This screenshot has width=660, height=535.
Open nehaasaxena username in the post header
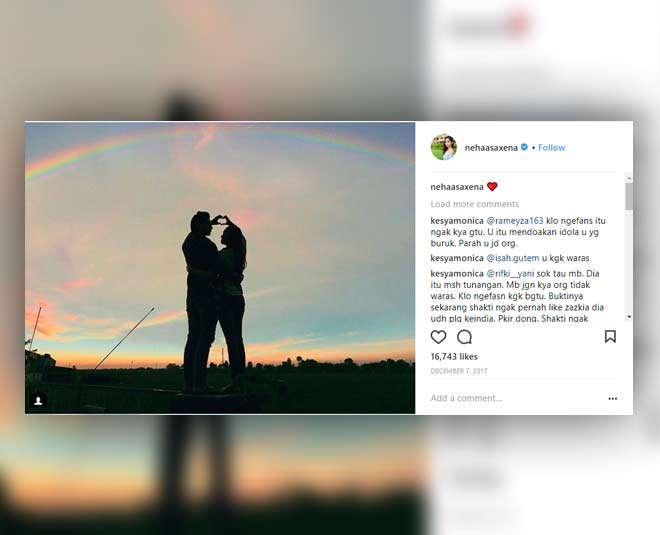pyautogui.click(x=491, y=148)
